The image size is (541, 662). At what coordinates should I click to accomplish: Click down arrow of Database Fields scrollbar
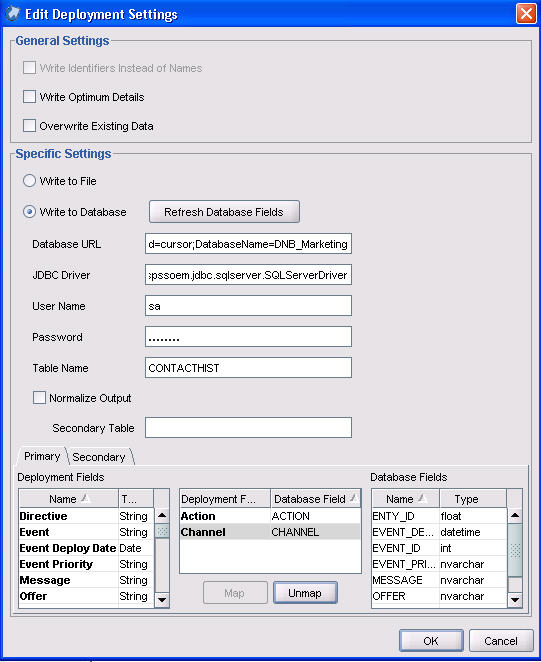click(515, 599)
